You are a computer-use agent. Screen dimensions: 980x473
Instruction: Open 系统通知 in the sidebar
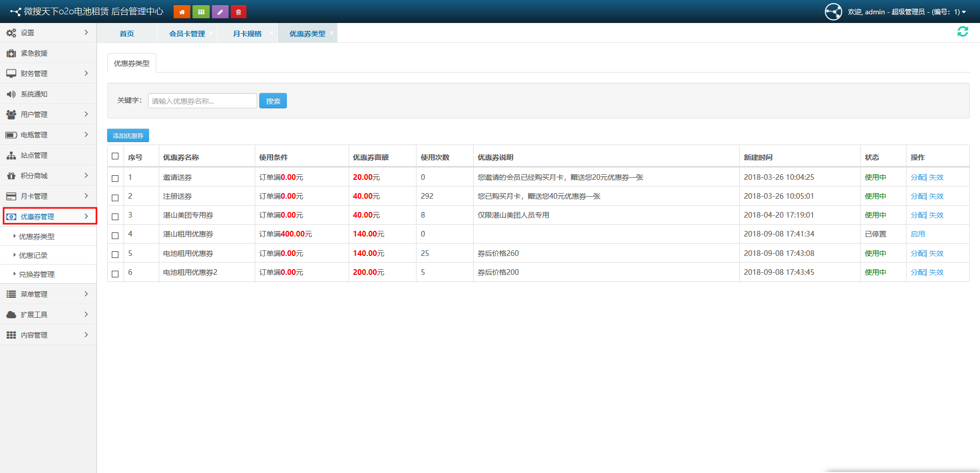tap(34, 94)
